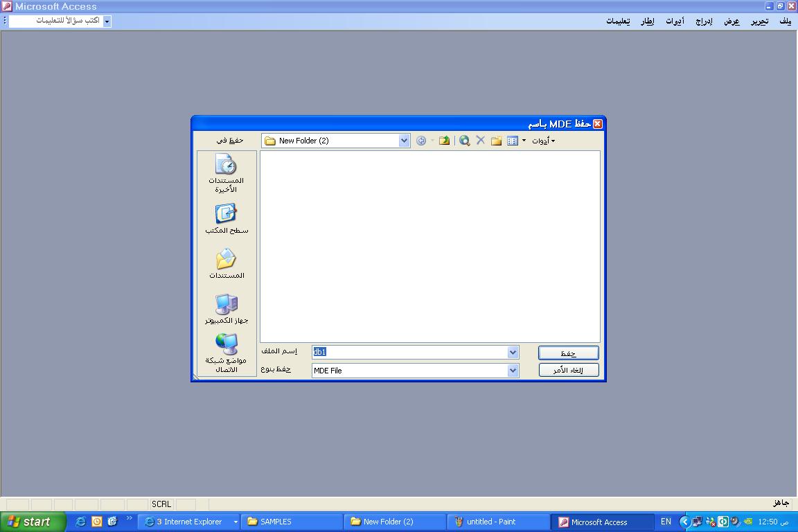Switch to New Folder (2) taskbar button
798x532 pixels.
tap(396, 522)
